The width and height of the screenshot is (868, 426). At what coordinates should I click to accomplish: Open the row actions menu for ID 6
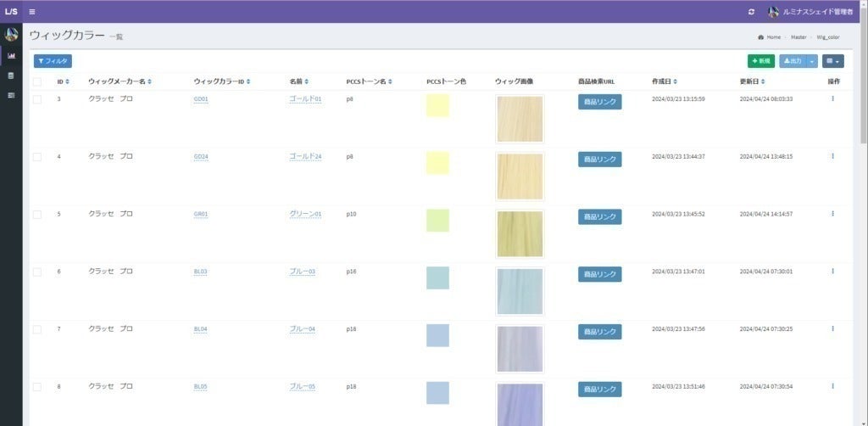point(832,271)
